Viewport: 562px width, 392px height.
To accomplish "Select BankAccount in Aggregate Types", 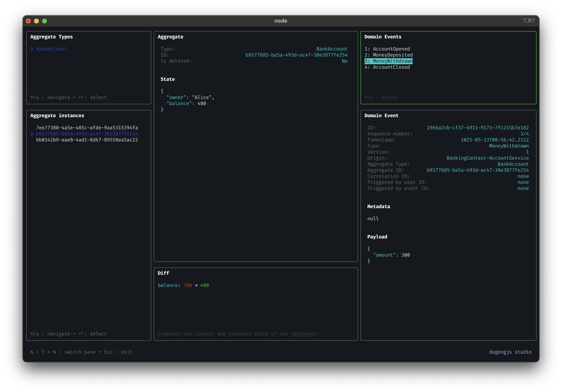I will 51,49.
